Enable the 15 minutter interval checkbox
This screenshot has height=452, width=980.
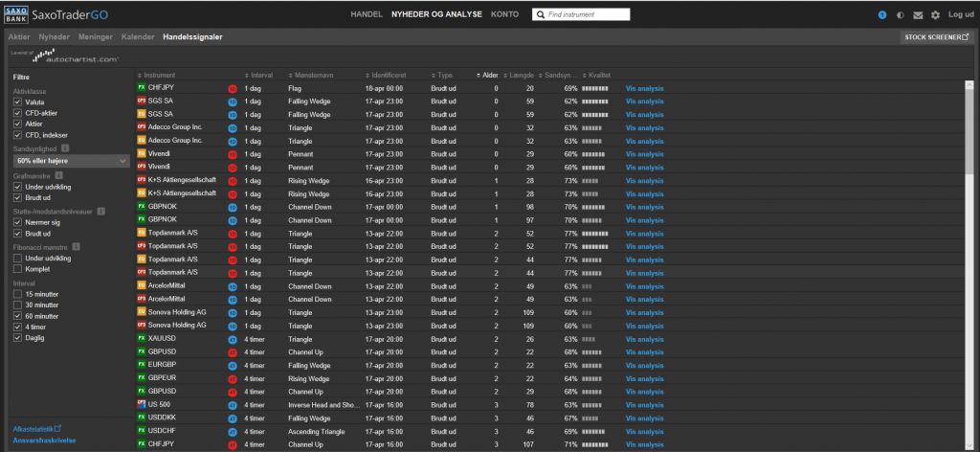coord(17,294)
